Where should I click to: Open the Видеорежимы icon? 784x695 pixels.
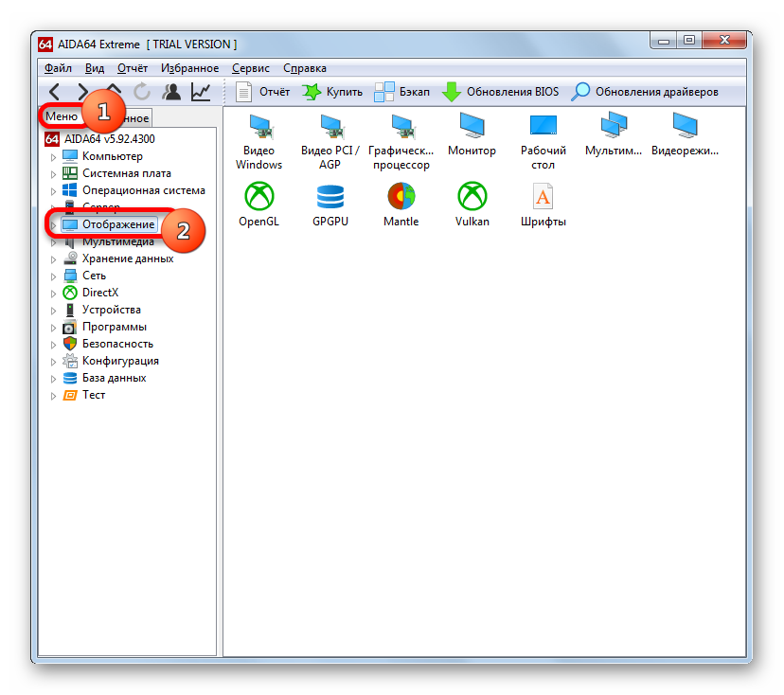(685, 135)
